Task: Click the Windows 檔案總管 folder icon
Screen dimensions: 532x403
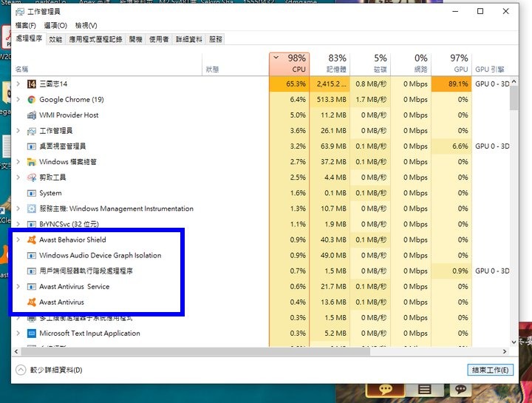Action: (32, 162)
